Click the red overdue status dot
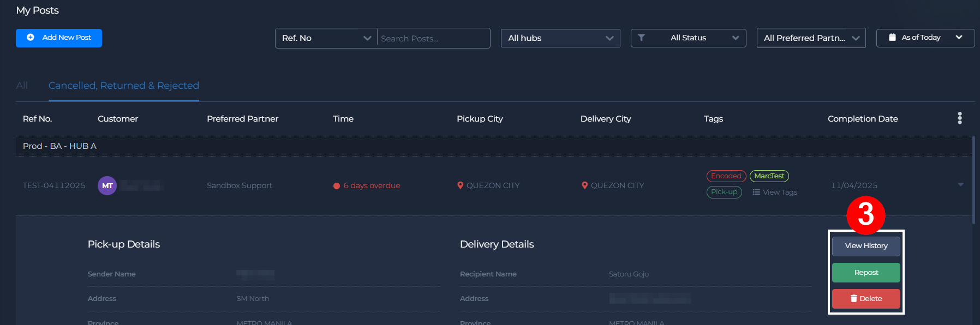This screenshot has height=325, width=980. (x=337, y=186)
